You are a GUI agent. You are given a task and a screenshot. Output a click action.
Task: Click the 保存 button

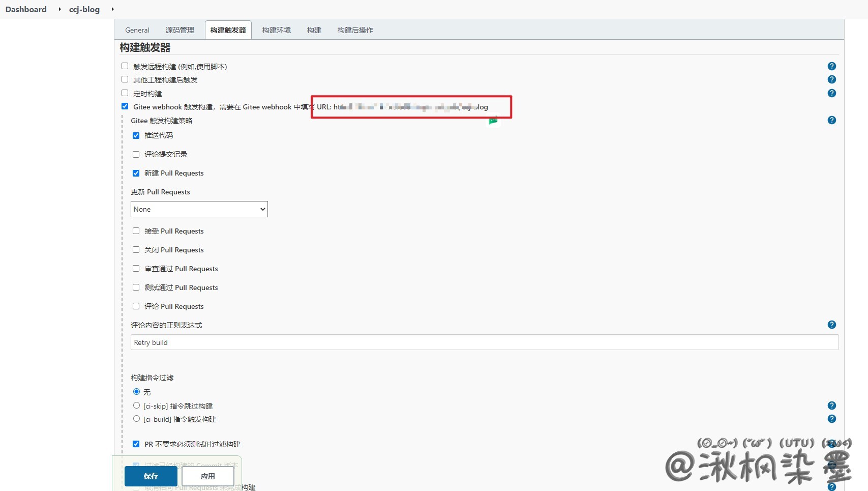(x=151, y=476)
